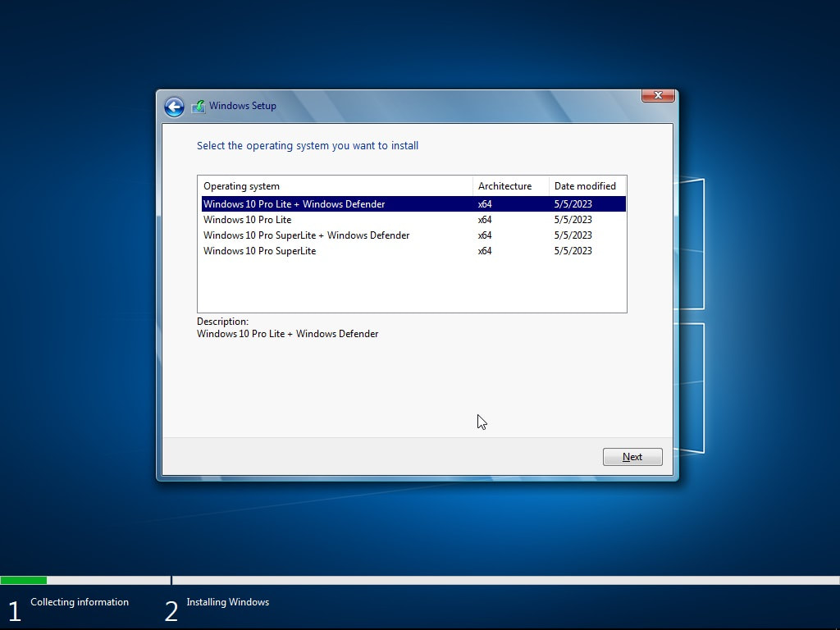Select the Windows 10 Pro SuperLite entry

click(259, 251)
